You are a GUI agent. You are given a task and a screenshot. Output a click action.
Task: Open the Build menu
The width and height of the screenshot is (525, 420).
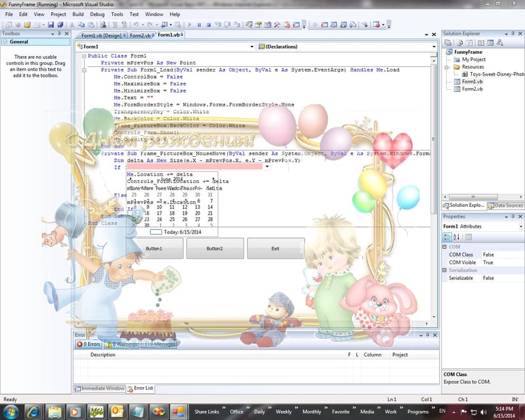[x=78, y=14]
